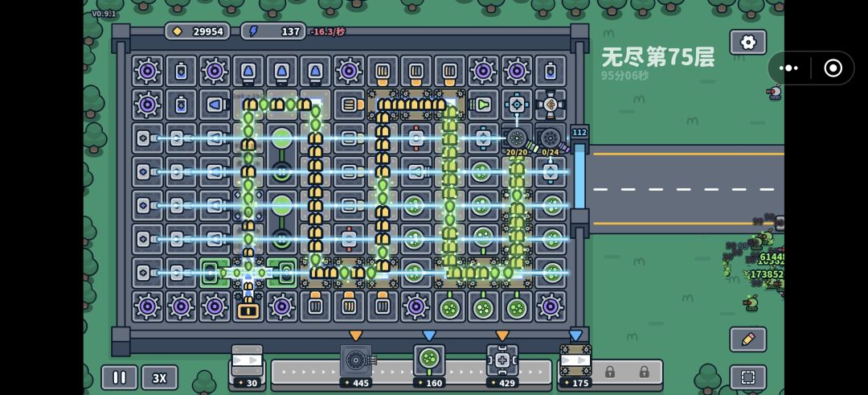
Task: Open the mini program three-dot menu
Action: click(x=788, y=68)
